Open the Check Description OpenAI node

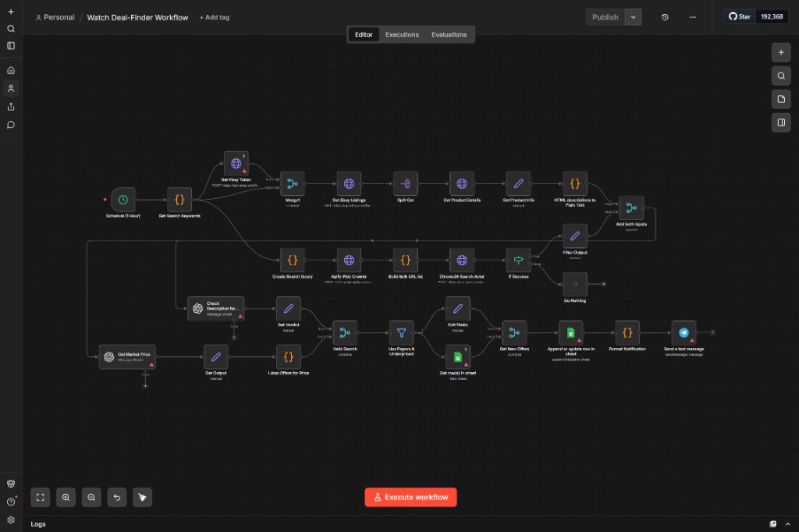[x=215, y=308]
